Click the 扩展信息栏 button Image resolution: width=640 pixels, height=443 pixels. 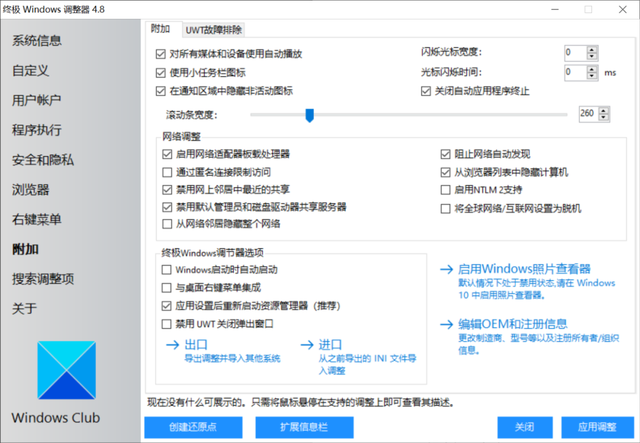coord(304,427)
